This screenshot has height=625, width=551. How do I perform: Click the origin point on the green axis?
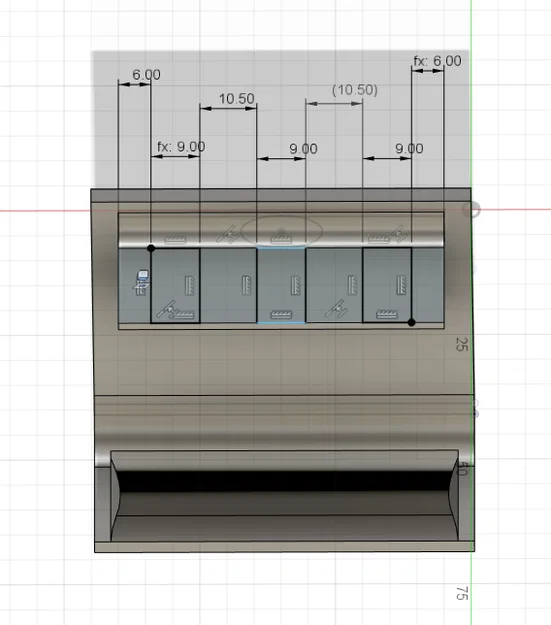pos(472,210)
